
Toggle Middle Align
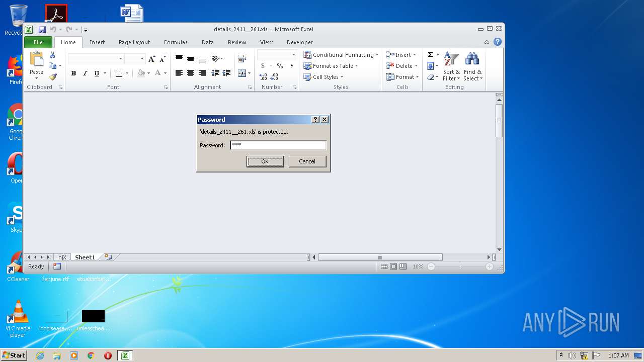(190, 59)
